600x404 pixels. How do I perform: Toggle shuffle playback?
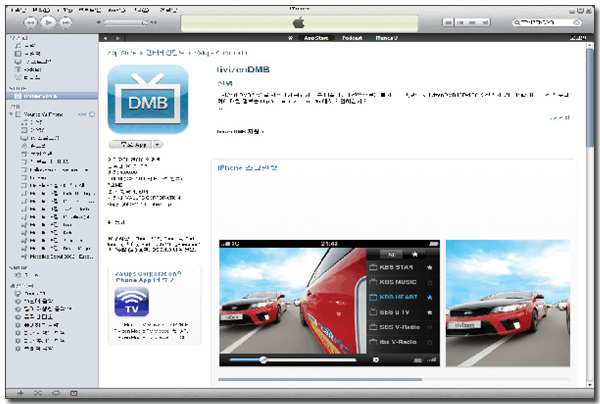click(x=38, y=393)
